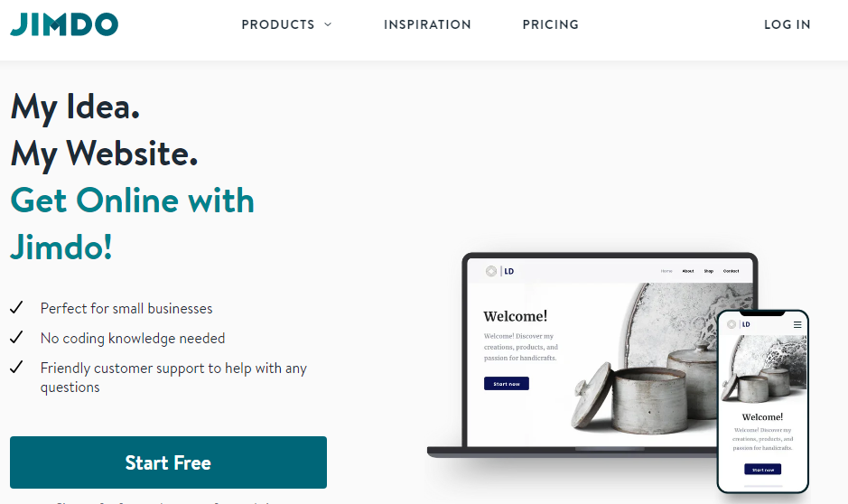Click the checkmark beside Friendly customer support
The image size is (848, 504).
coord(16,368)
